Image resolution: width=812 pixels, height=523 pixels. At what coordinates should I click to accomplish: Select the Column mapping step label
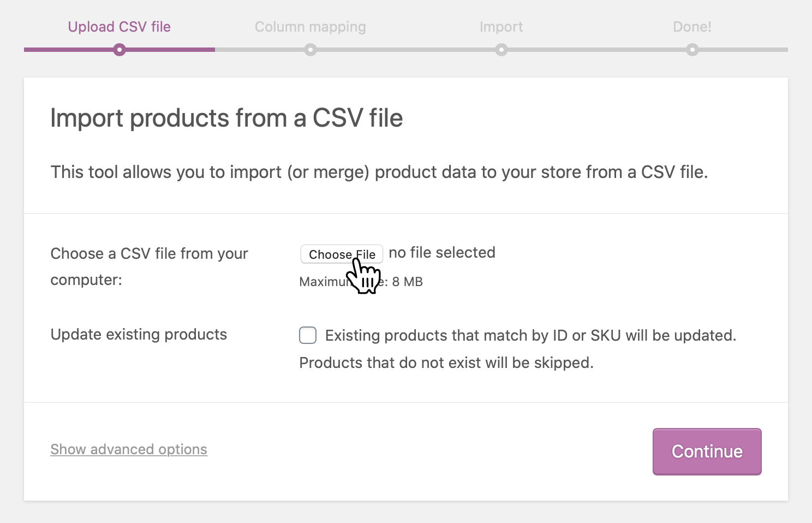(310, 27)
